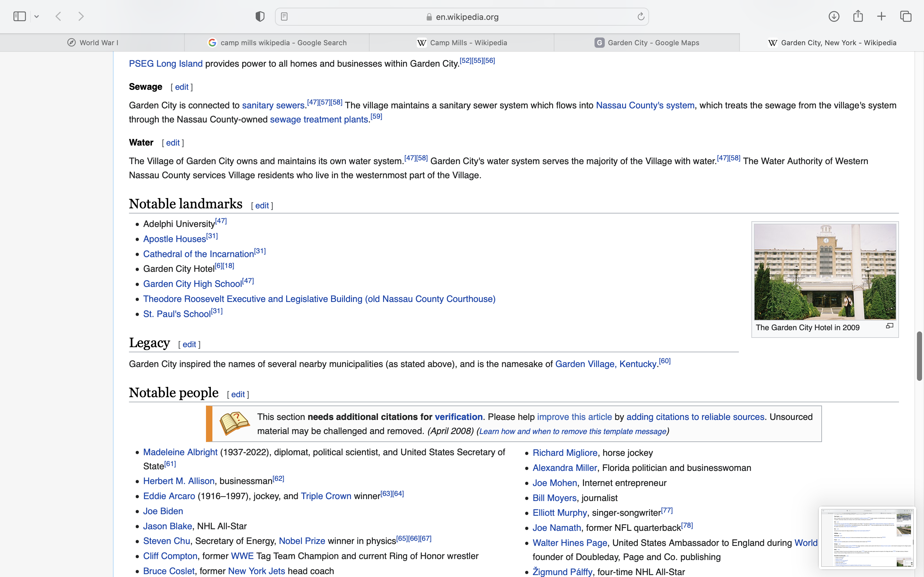The height and width of the screenshot is (577, 924).
Task: Click the en.wikipedia.org address field
Action: click(x=467, y=17)
